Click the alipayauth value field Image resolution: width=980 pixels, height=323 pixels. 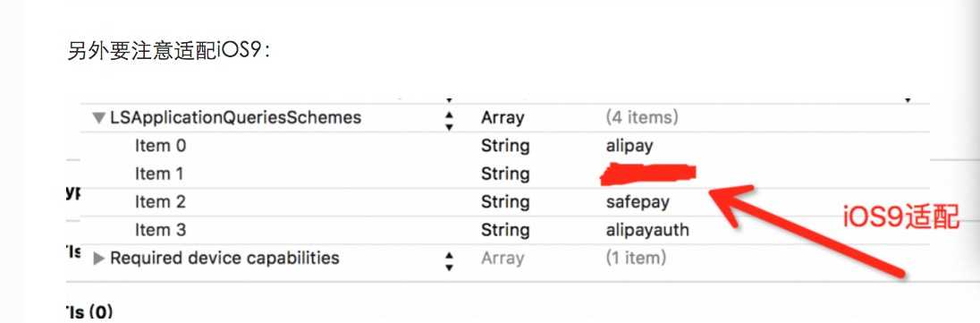[646, 230]
